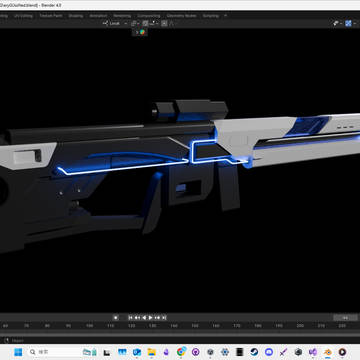Screen dimensions: 360x360
Task: Open the Windows Start menu
Action: tap(18, 352)
